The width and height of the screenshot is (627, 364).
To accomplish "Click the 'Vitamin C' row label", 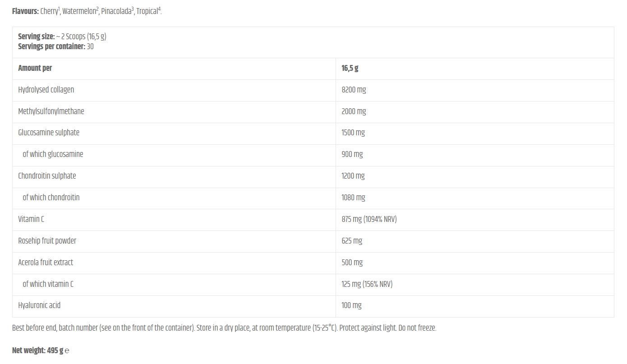I will (x=31, y=219).
